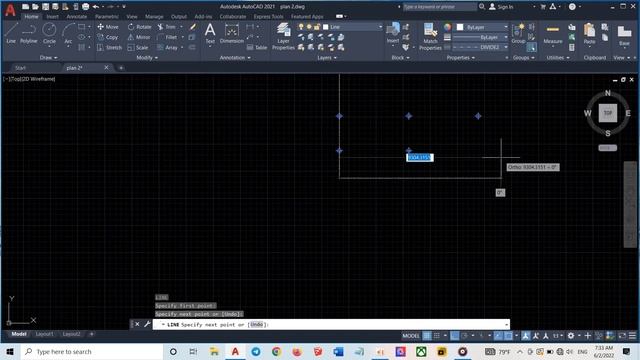Viewport: 640px width, 360px height.
Task: Close the plan 2 drawing tab
Action: click(x=106, y=67)
